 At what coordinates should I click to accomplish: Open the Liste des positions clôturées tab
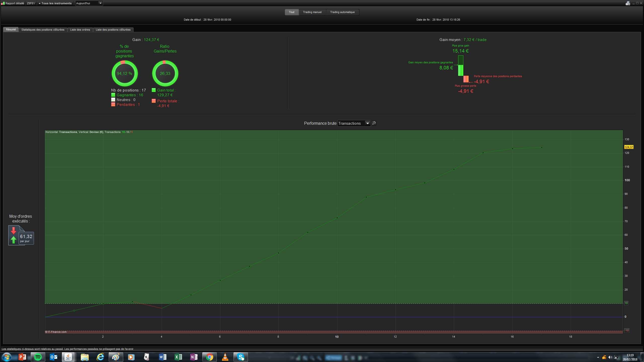113,30
